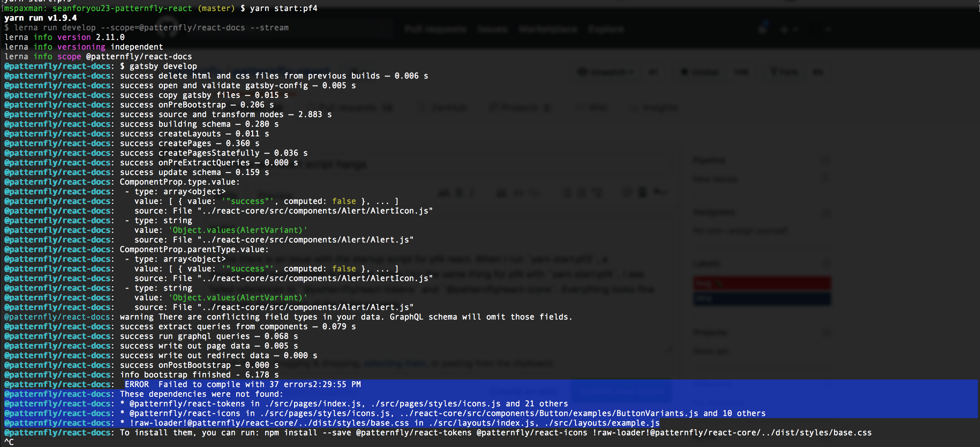Click red bug label in GitHub sidebar
The width and height of the screenshot is (980, 447).
point(762,283)
